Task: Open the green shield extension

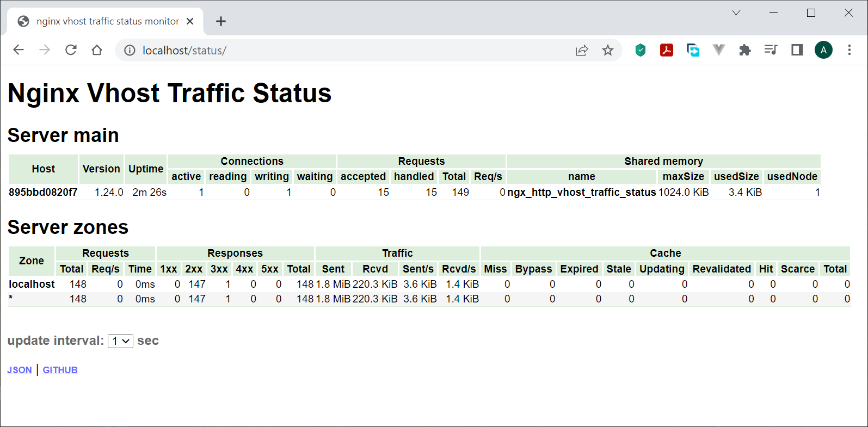Action: [641, 50]
